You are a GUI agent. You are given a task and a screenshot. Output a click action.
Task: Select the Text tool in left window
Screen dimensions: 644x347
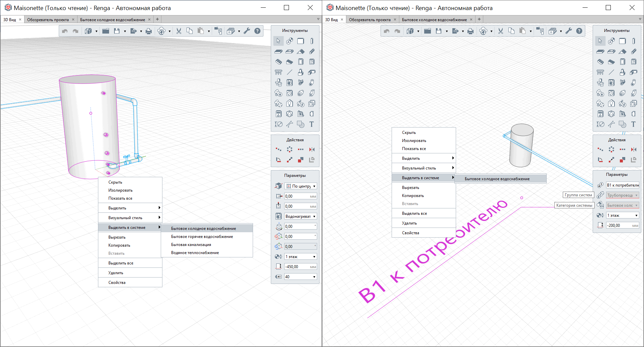pos(312,124)
